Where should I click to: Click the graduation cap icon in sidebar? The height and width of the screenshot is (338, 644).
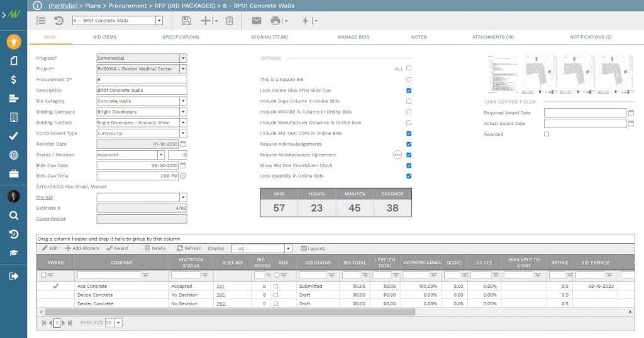(x=14, y=253)
